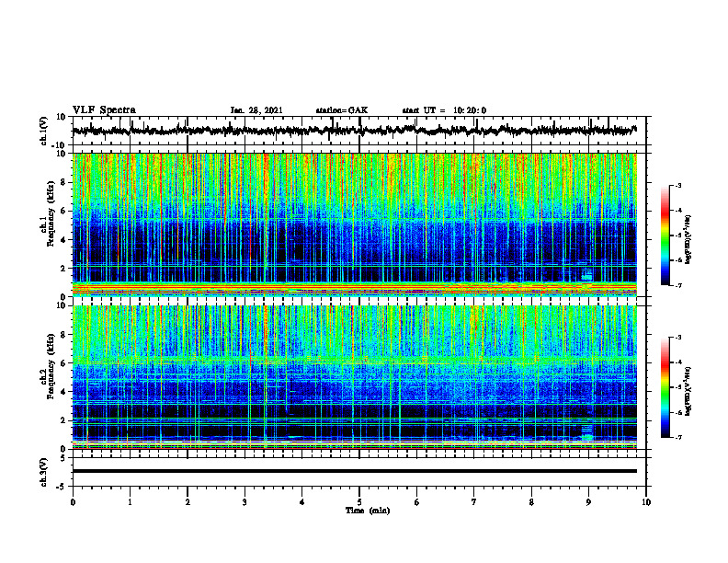Click the time axis tick label "7"
The width and height of the screenshot is (728, 563).
click(474, 502)
